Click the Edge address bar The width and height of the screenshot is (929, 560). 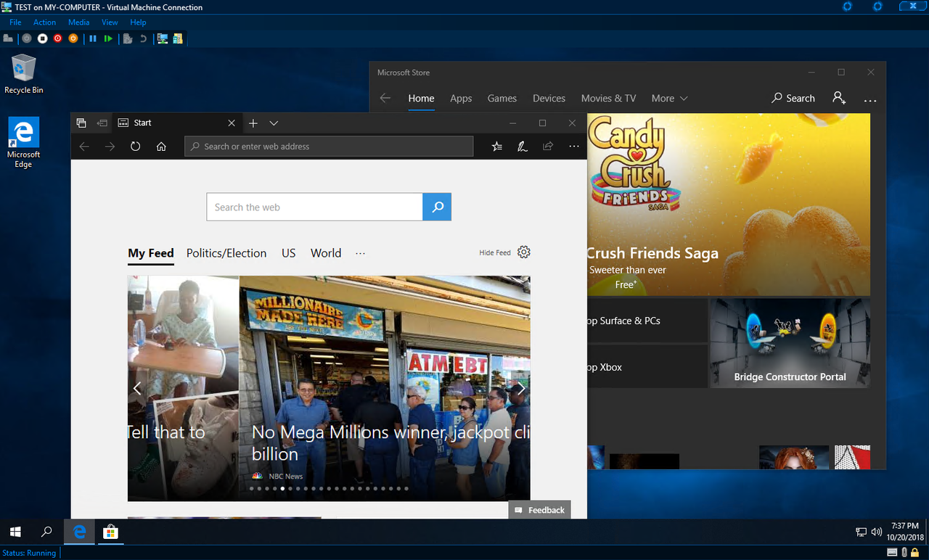coord(329,147)
